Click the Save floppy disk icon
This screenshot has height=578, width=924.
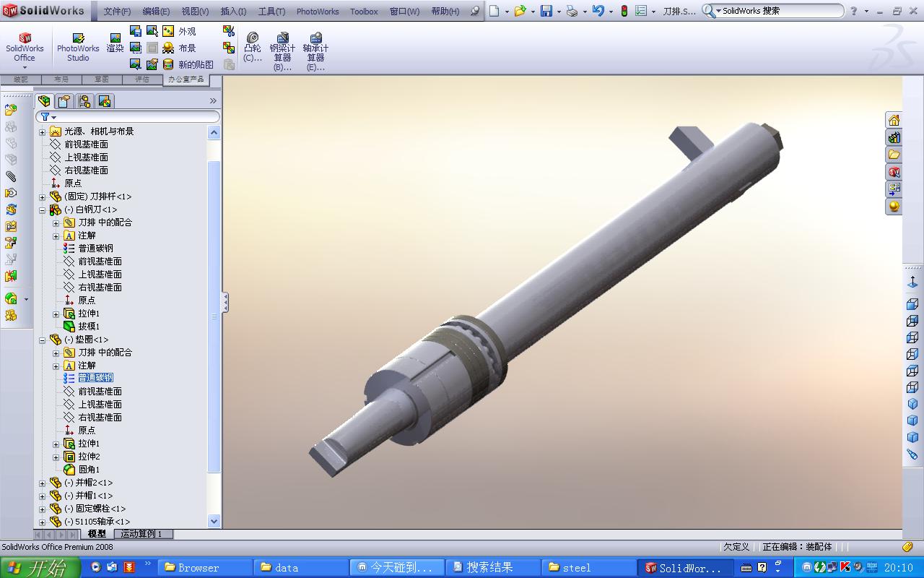[546, 11]
